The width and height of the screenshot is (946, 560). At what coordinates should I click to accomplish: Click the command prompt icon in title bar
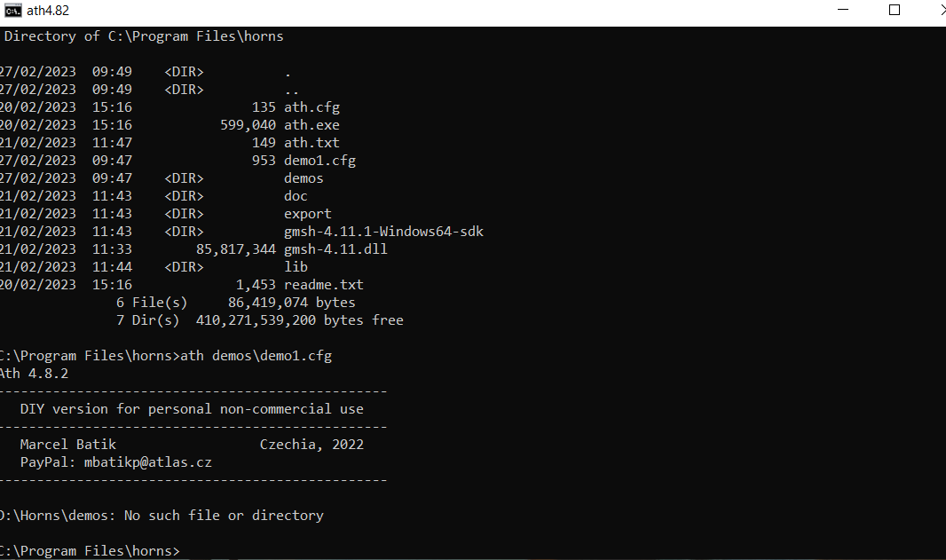12,11
